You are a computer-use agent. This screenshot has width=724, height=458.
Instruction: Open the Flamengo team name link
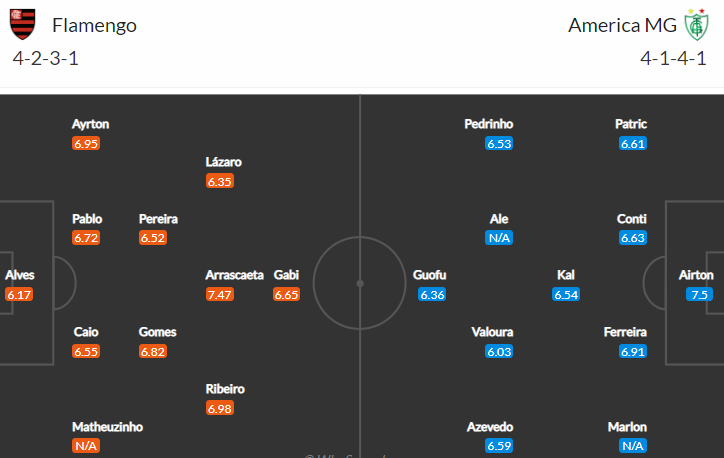point(94,25)
